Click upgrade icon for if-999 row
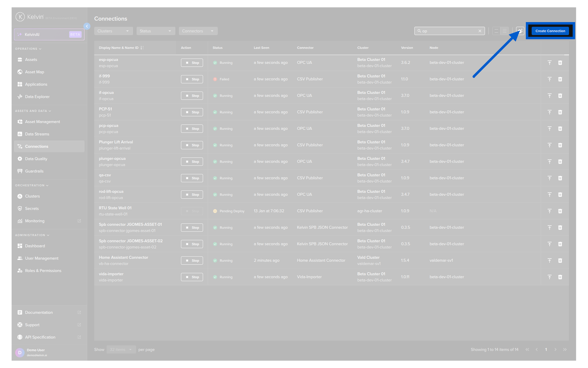 pyautogui.click(x=549, y=79)
